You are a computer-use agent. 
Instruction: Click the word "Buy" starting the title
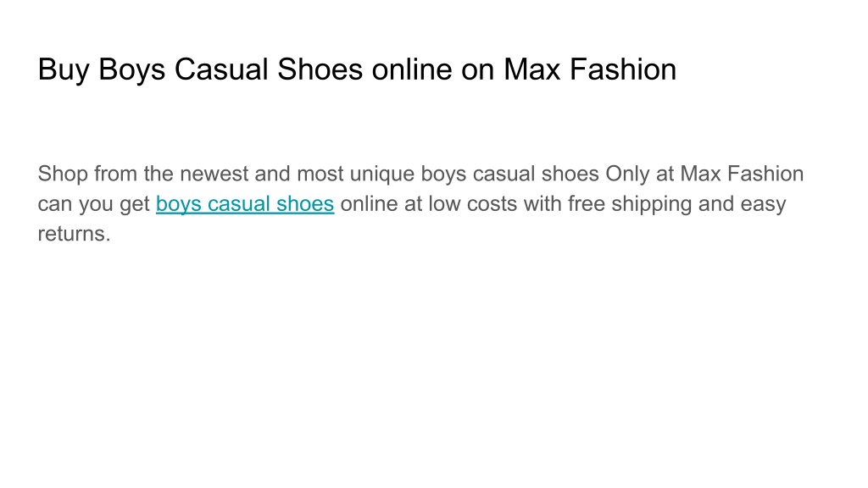tap(63, 69)
